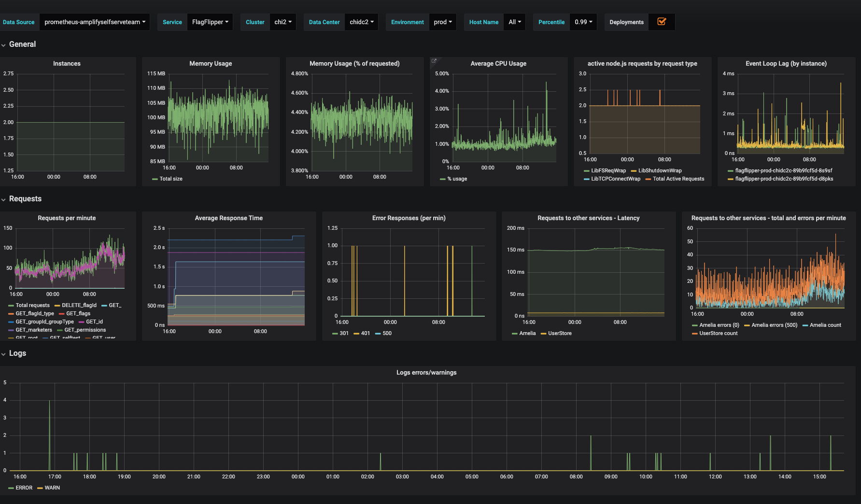
Task: Isolate the Amelia count legend series
Action: [825, 325]
